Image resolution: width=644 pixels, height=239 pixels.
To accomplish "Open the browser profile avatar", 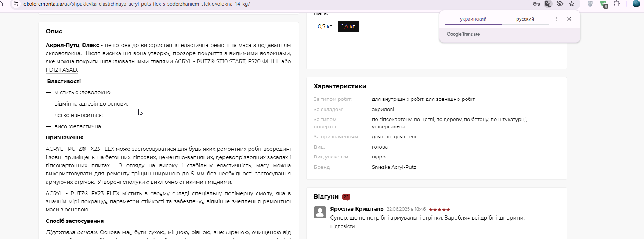I will 636,4.
